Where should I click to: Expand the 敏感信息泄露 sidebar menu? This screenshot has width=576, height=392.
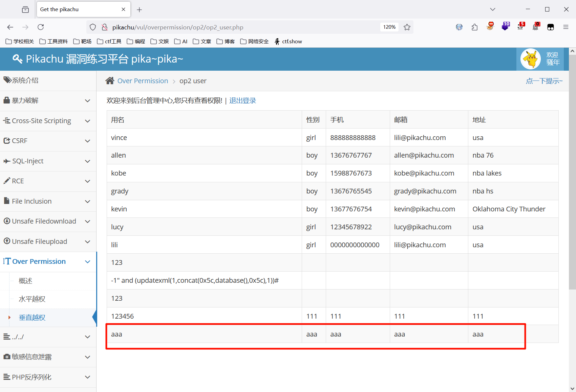click(x=48, y=357)
